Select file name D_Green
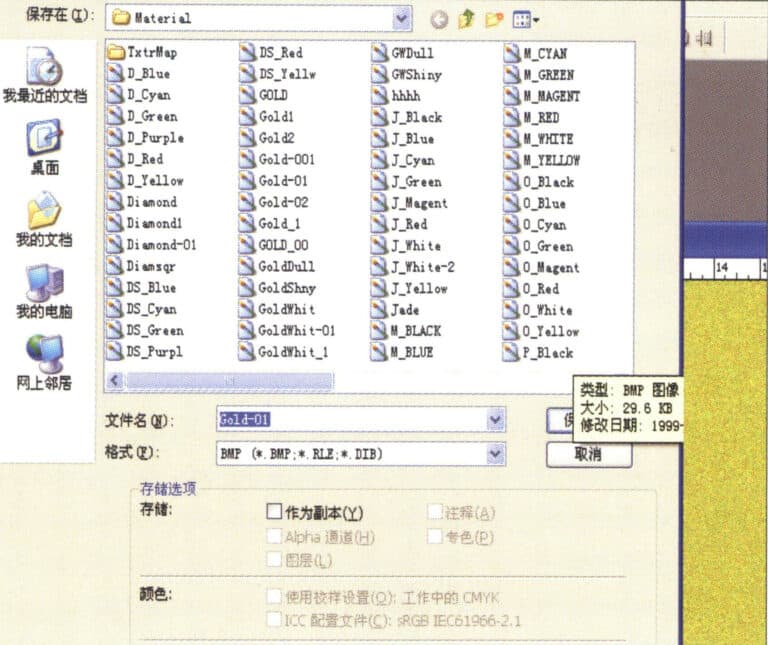Viewport: 768px width, 645px height. point(152,117)
